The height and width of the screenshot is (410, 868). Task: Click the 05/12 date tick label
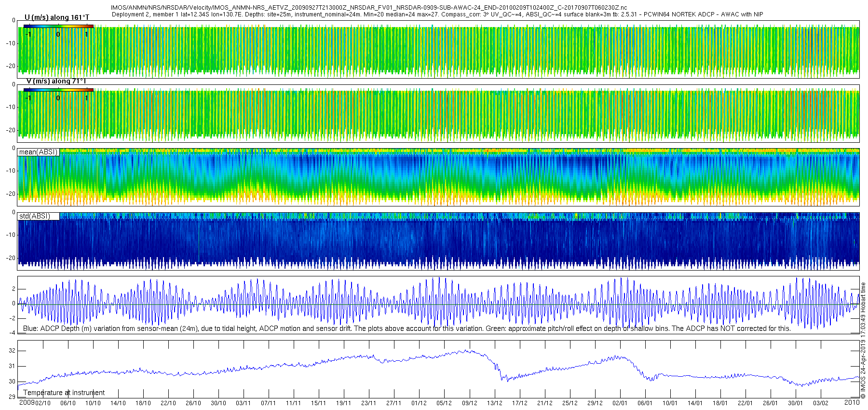click(445, 403)
